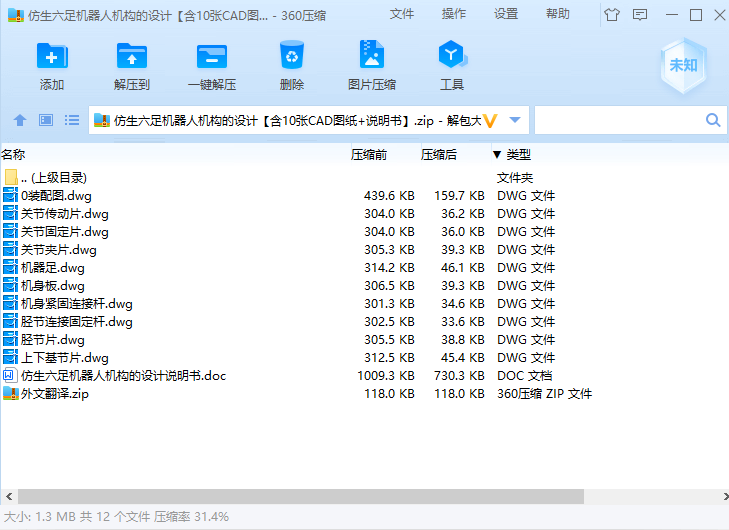This screenshot has height=530, width=729.
Task: Open the feedback message icon in title bar
Action: (640, 15)
